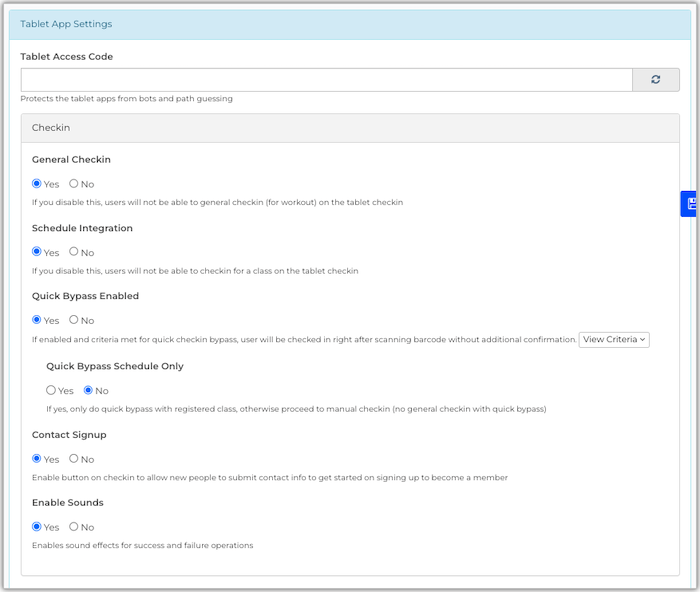Open the View Criteria dropdown
Screen dimensions: 700x592
[615, 340]
